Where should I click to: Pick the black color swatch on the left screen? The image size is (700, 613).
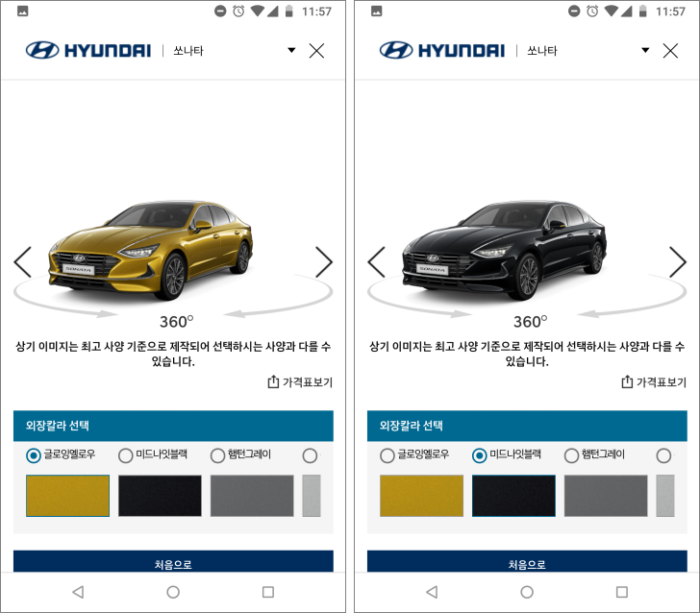[x=160, y=496]
